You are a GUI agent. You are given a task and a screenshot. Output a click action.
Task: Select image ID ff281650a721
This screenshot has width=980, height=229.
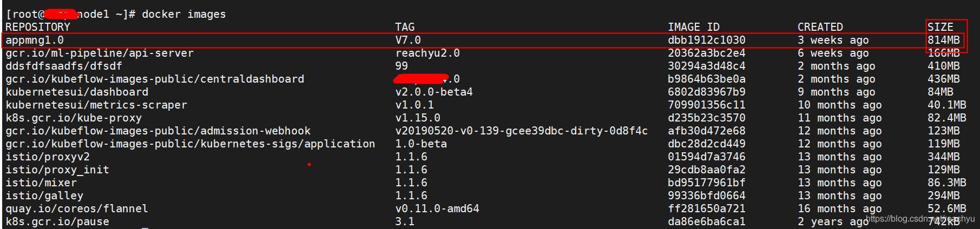pyautogui.click(x=707, y=208)
